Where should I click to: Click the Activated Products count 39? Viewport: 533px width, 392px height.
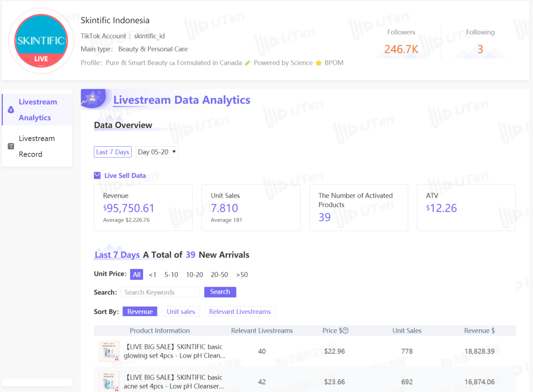tap(325, 217)
